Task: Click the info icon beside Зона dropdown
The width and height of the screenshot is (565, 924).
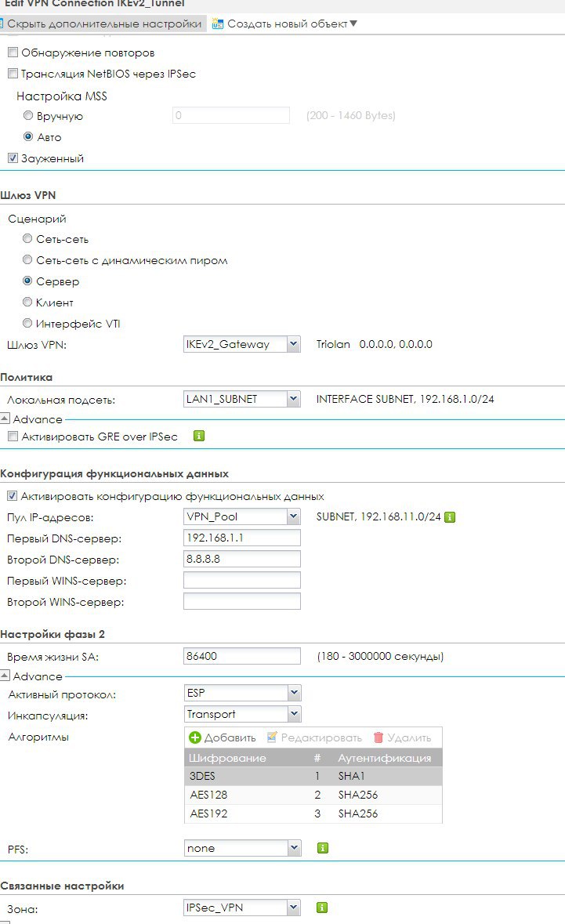Action: coord(321,908)
